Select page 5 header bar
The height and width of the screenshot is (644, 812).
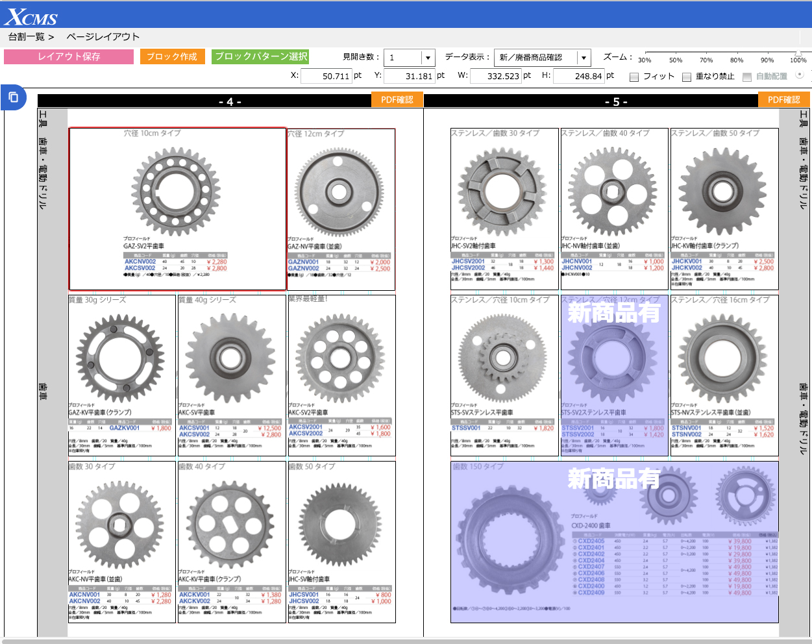591,101
